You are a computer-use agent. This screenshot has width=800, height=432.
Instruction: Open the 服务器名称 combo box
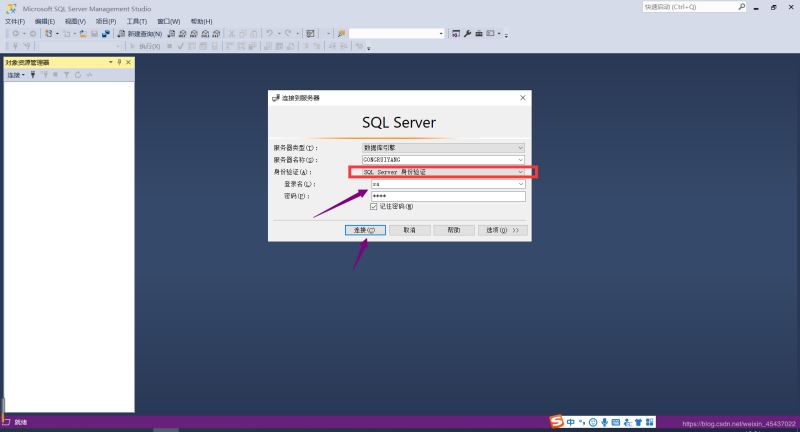pyautogui.click(x=443, y=160)
